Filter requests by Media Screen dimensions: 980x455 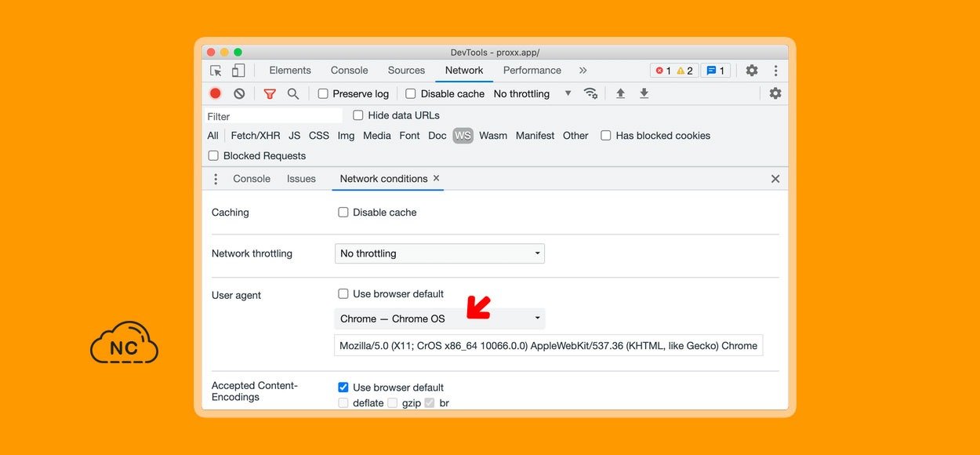(x=377, y=136)
